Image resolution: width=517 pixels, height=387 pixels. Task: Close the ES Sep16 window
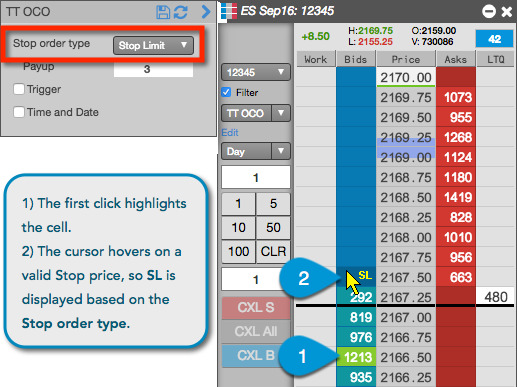(507, 12)
